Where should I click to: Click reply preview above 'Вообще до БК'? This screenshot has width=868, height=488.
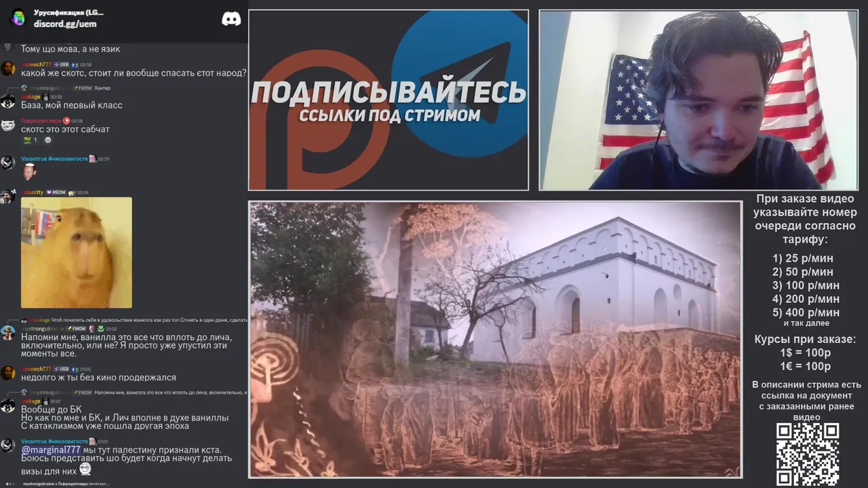tap(170, 392)
